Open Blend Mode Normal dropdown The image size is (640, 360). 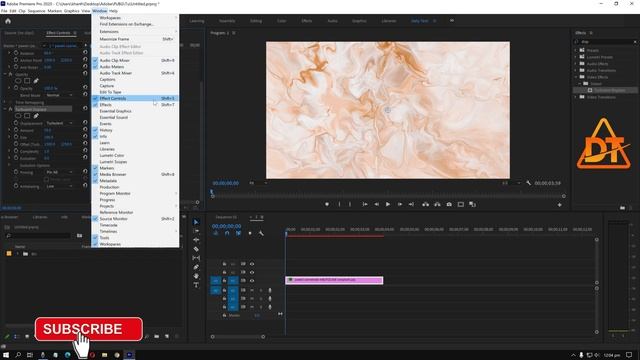point(59,95)
